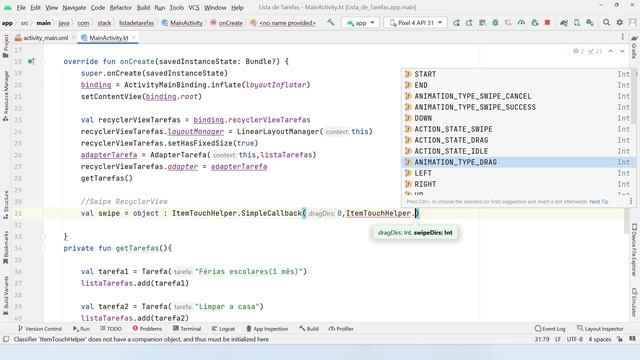Viewport: 640px width, 360px height.
Task: Choose the LEFT completion suggestion
Action: [x=517, y=173]
